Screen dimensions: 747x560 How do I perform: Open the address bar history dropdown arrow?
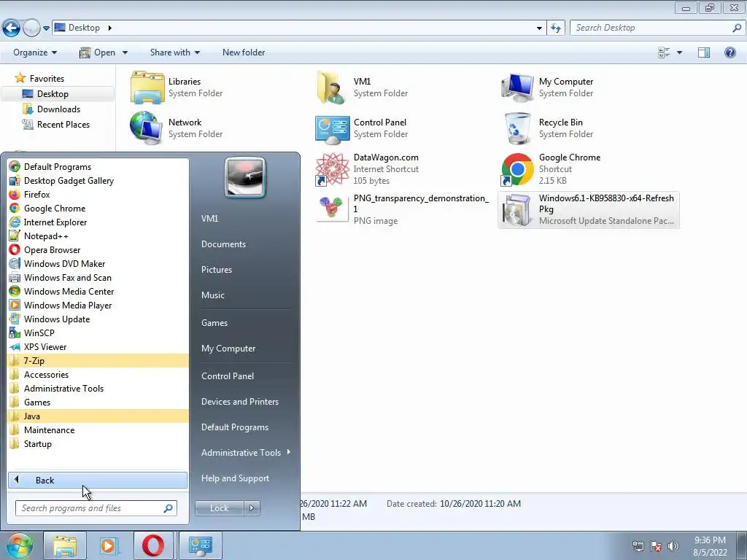point(539,28)
